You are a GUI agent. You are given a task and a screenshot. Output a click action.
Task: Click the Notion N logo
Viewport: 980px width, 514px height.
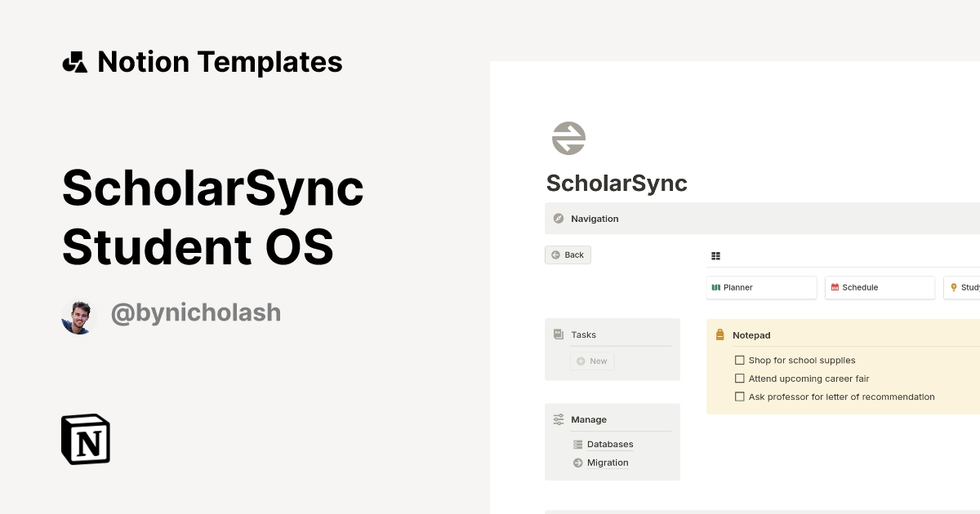[85, 439]
